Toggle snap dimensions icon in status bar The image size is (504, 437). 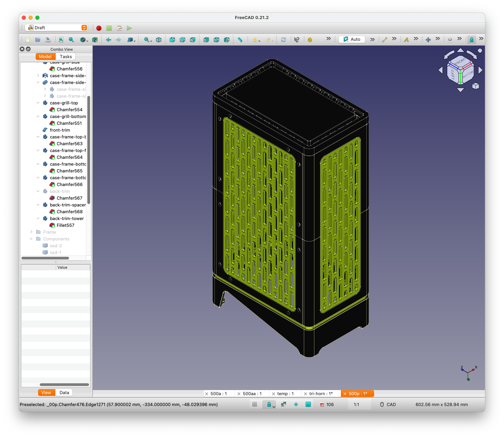283,404
